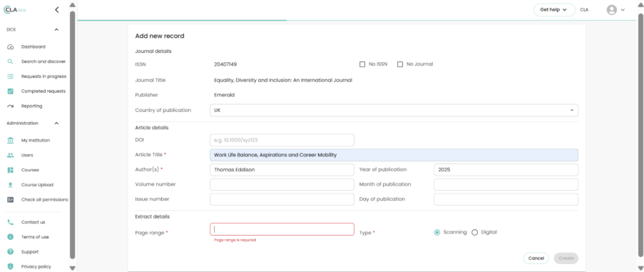The image size is (644, 272).
Task: Collapse the Administration sidebar section
Action: click(56, 124)
